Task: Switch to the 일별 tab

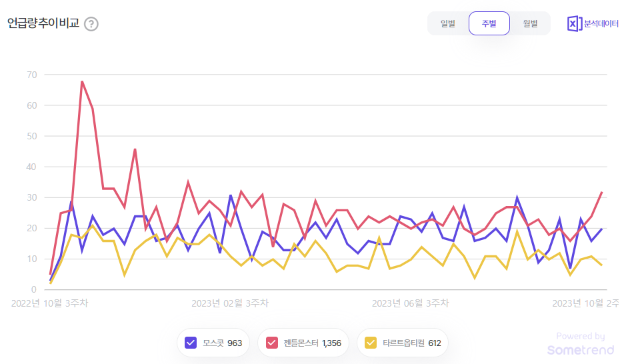Action: click(448, 23)
